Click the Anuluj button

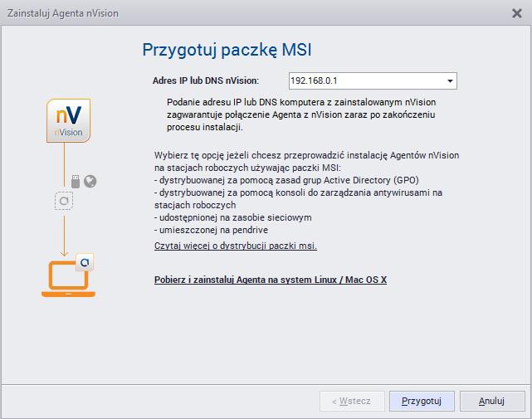pyautogui.click(x=492, y=401)
